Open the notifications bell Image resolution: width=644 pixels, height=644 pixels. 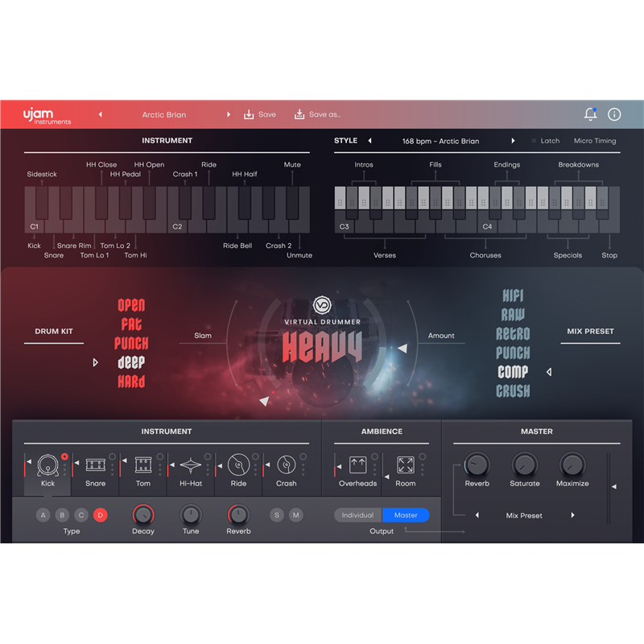591,114
